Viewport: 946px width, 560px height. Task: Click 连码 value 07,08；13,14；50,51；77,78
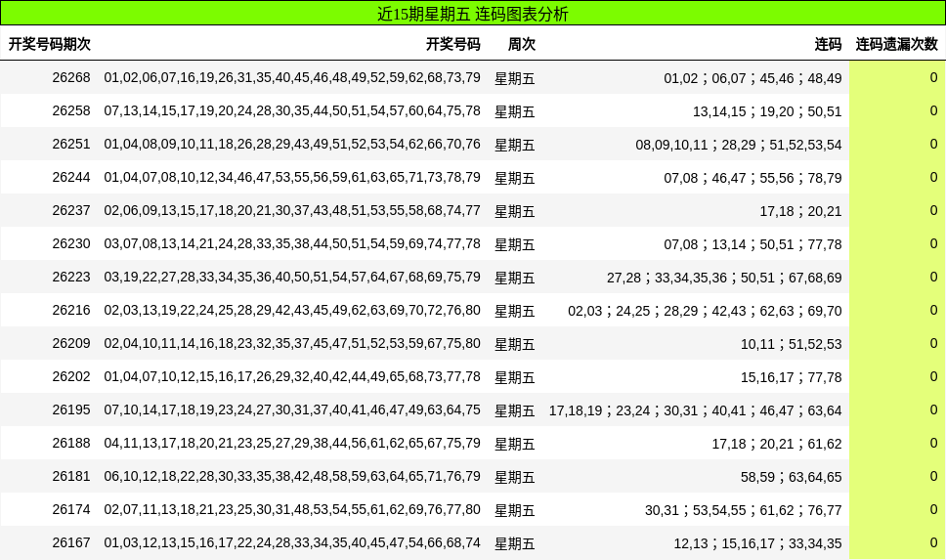(752, 244)
